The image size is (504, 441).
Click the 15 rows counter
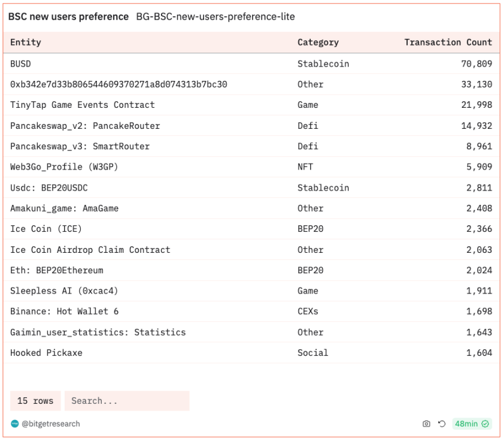pyautogui.click(x=35, y=401)
